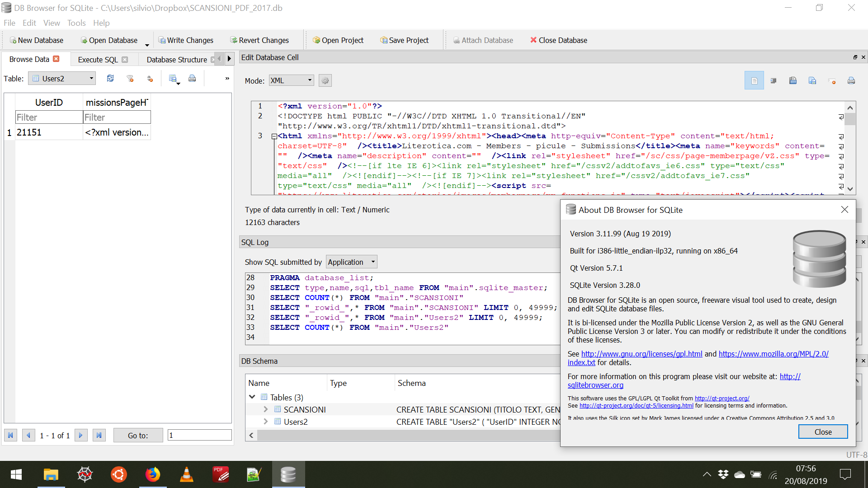Apply text formatting in cell editor

point(773,80)
